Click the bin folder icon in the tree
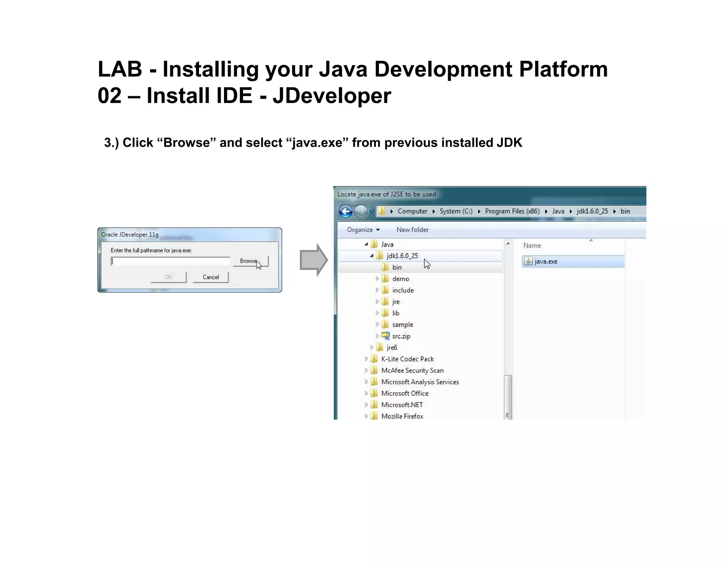The height and width of the screenshot is (562, 728). click(x=385, y=268)
